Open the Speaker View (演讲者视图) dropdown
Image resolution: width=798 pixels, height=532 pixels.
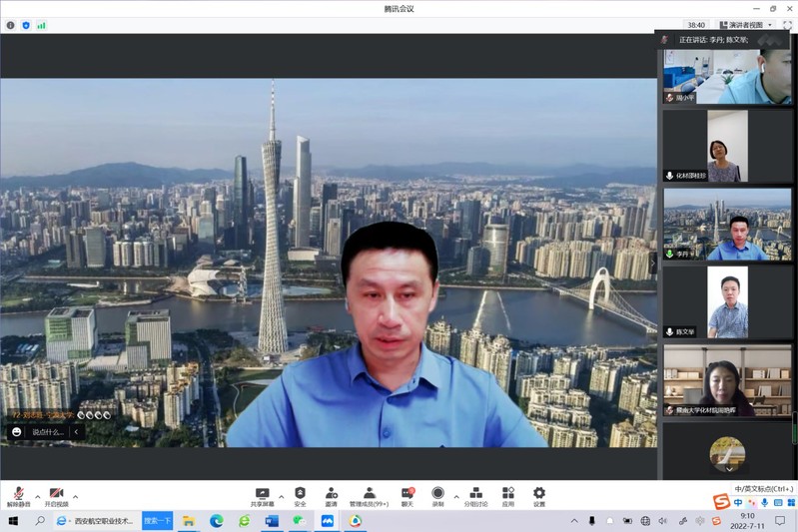click(x=744, y=25)
